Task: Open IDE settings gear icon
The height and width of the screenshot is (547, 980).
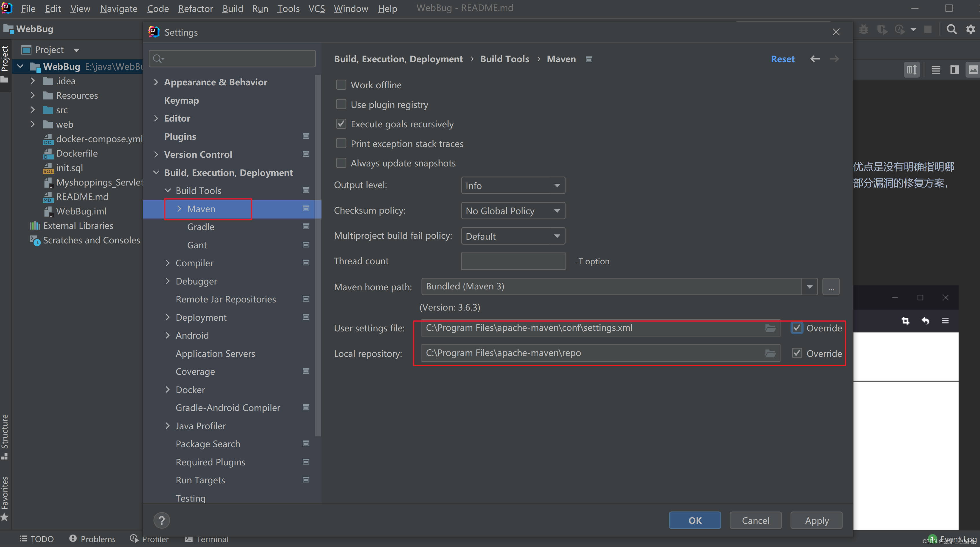Action: coord(970,29)
